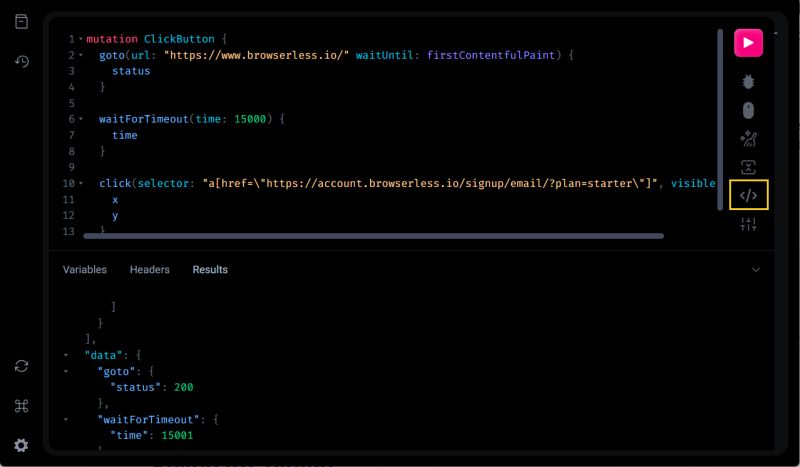Click the "ClickButton" mutation name
800x467 pixels.
click(179, 39)
